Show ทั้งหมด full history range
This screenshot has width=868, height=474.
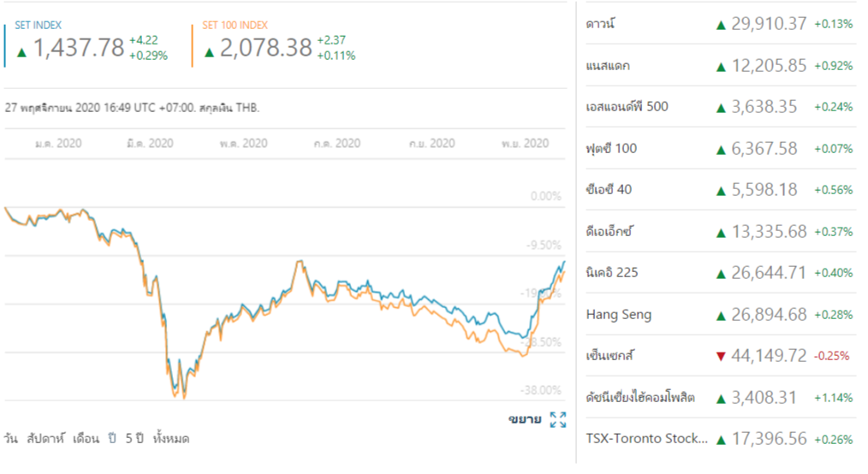coord(170,439)
